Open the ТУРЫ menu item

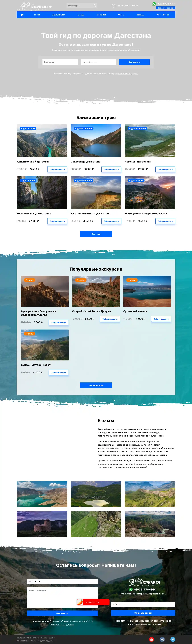pyautogui.click(x=37, y=15)
